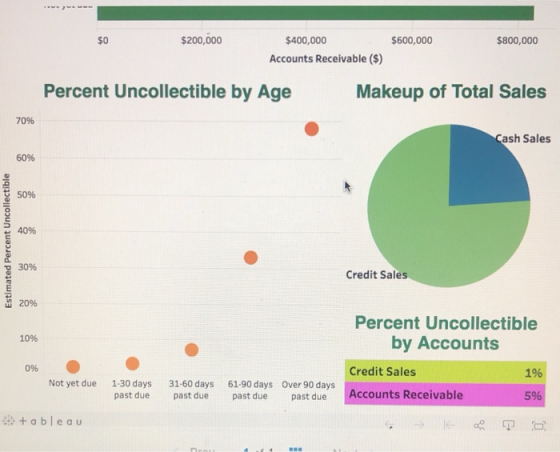Click the Not yet due x-axis label
The height and width of the screenshot is (452, 560).
[72, 383]
